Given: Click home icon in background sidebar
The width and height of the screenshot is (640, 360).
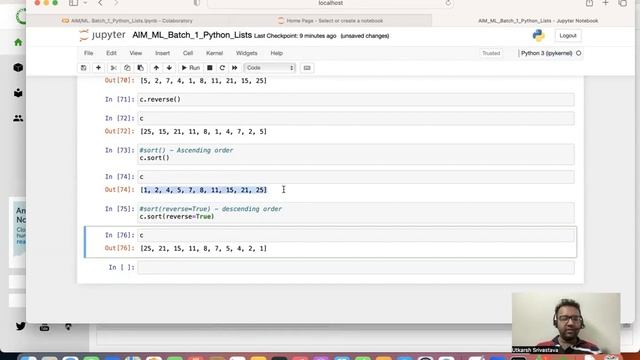Looking at the screenshot, I should [18, 42].
